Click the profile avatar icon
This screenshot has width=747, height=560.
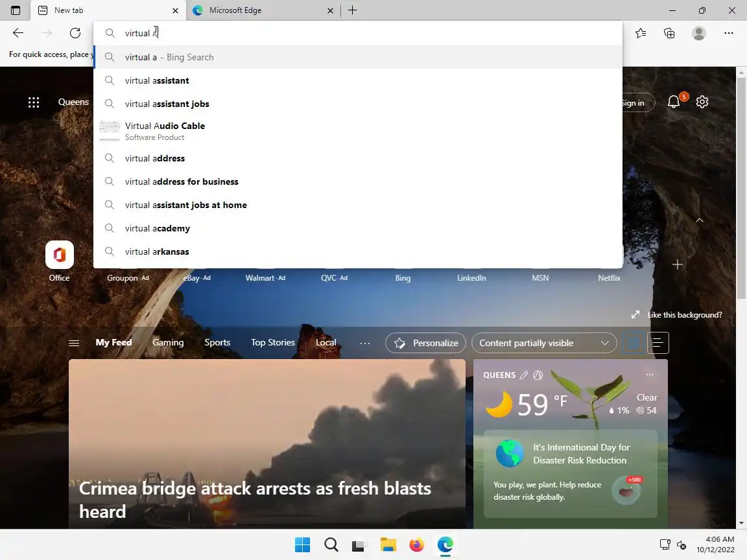699,33
